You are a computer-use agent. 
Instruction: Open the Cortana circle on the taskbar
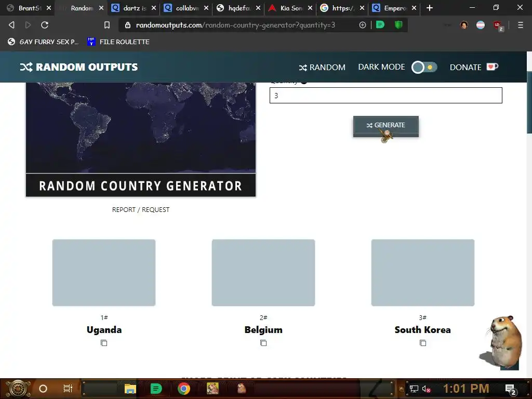coord(43,389)
